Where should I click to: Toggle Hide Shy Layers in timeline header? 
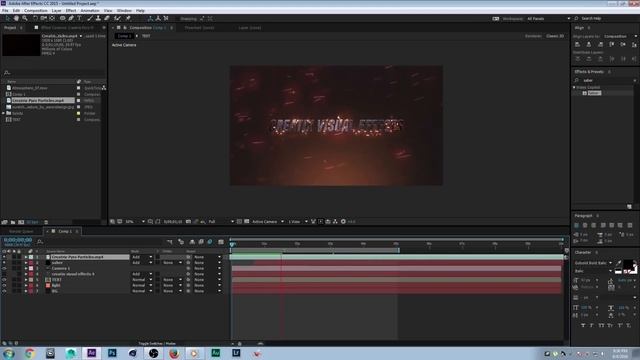(x=192, y=242)
